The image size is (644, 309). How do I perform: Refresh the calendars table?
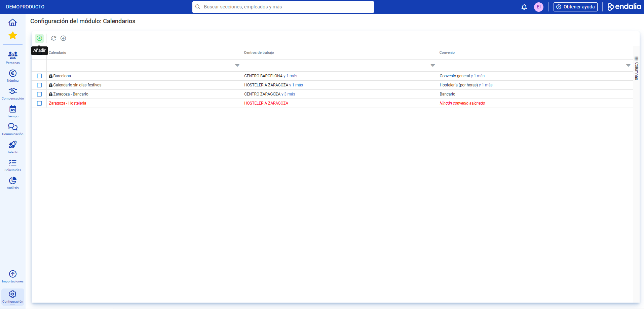point(53,38)
